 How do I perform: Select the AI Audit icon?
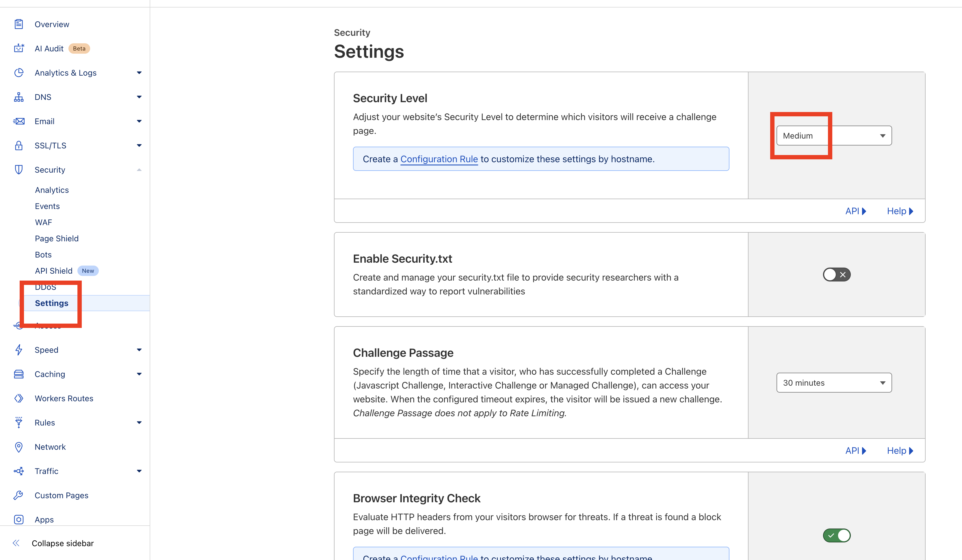coord(19,48)
